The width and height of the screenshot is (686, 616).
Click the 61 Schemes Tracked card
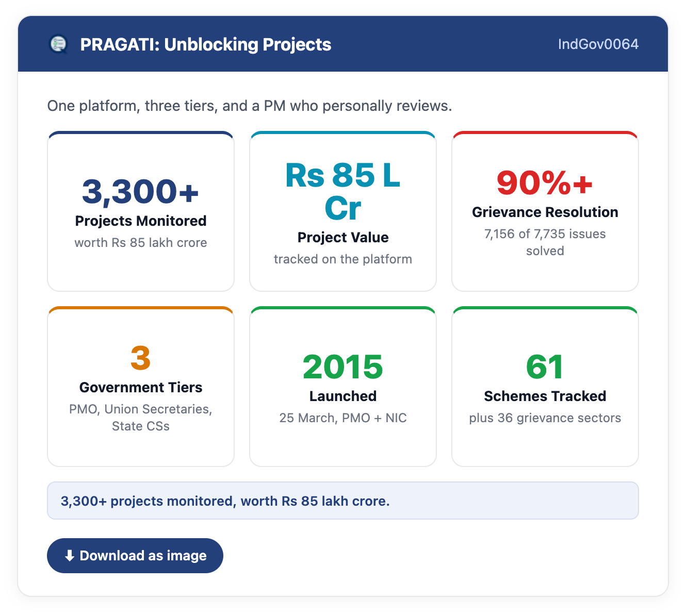coord(545,387)
